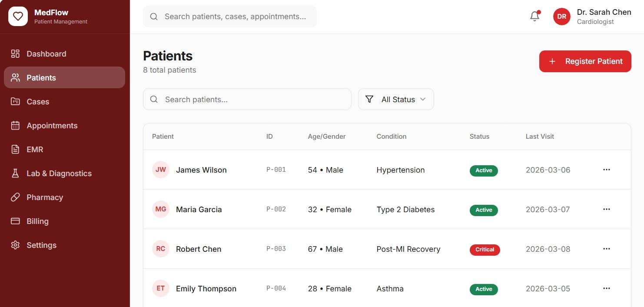
Task: Focus the Search patients... field
Action: click(x=247, y=100)
